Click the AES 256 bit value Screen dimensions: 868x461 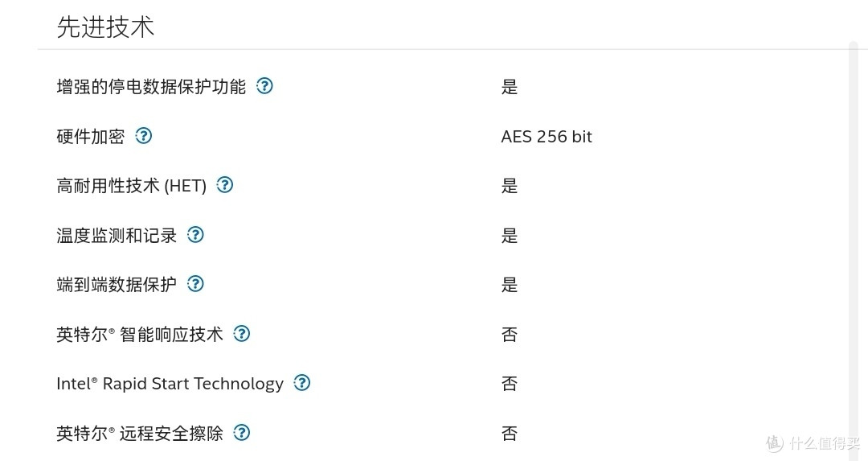pos(547,136)
